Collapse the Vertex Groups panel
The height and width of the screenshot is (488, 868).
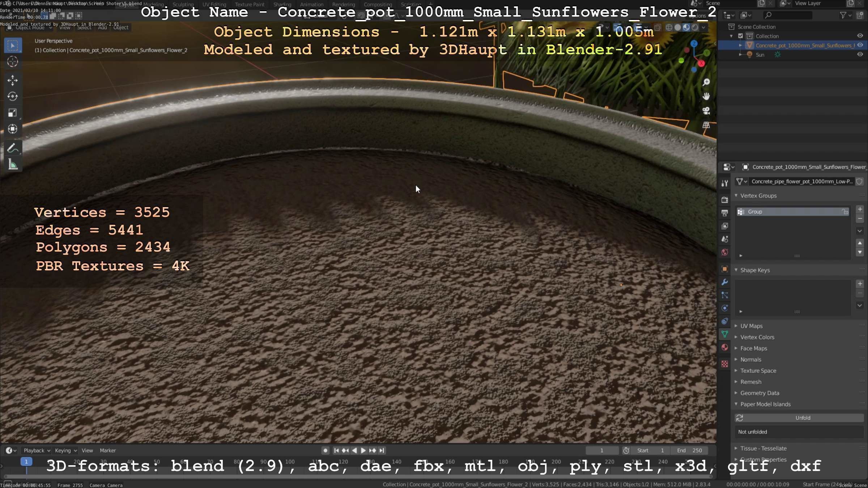736,196
